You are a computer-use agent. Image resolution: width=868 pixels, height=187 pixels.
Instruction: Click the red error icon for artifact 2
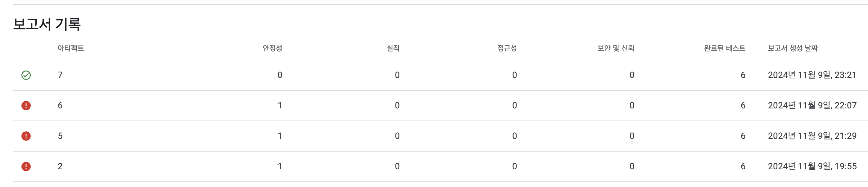pos(26,166)
